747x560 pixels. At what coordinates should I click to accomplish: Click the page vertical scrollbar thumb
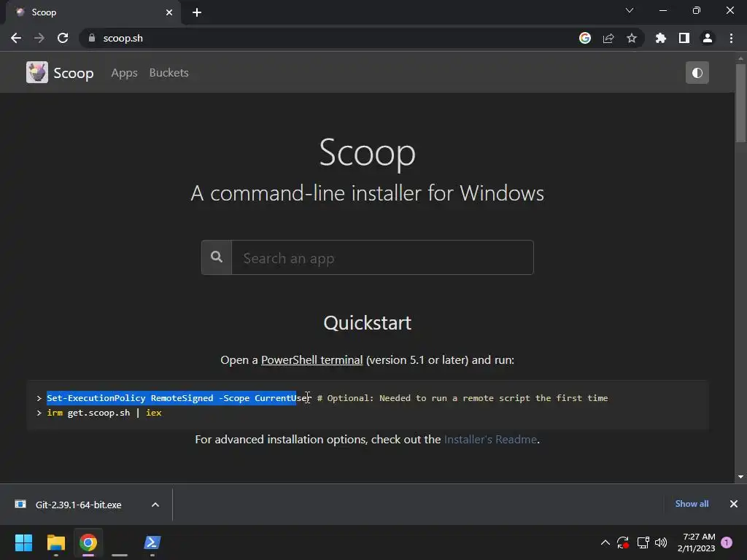[740, 102]
